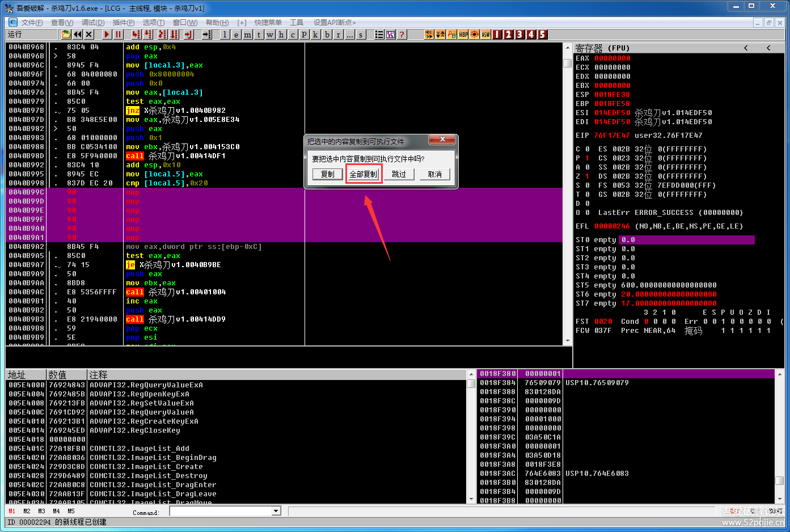
Task: Click the 取消 button in dialog
Action: (435, 174)
